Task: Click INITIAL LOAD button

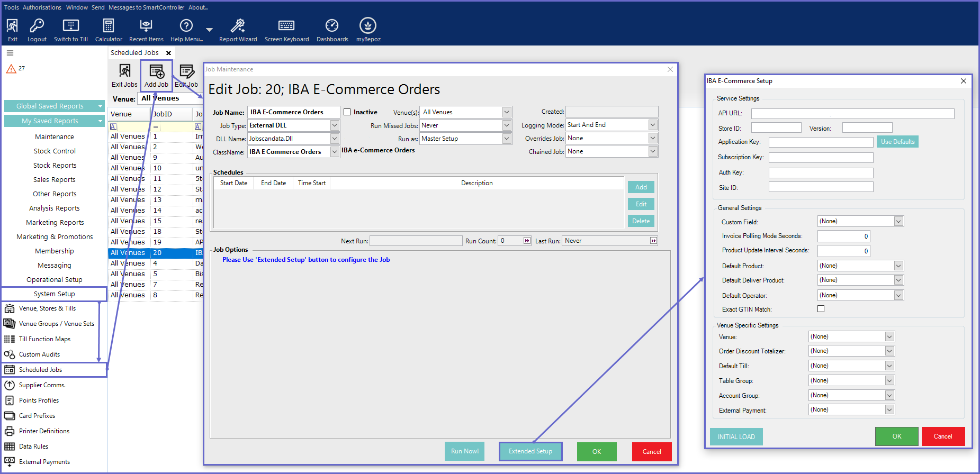Action: [736, 437]
